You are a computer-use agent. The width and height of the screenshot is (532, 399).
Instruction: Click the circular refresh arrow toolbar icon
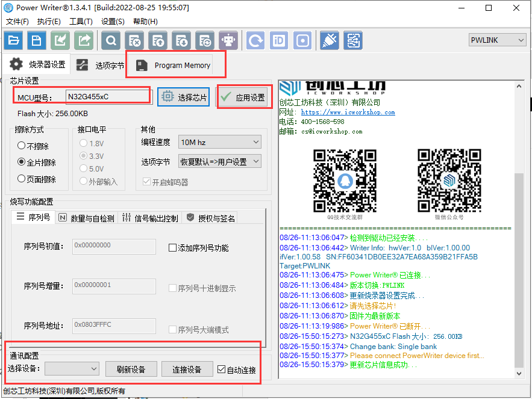(x=256, y=40)
